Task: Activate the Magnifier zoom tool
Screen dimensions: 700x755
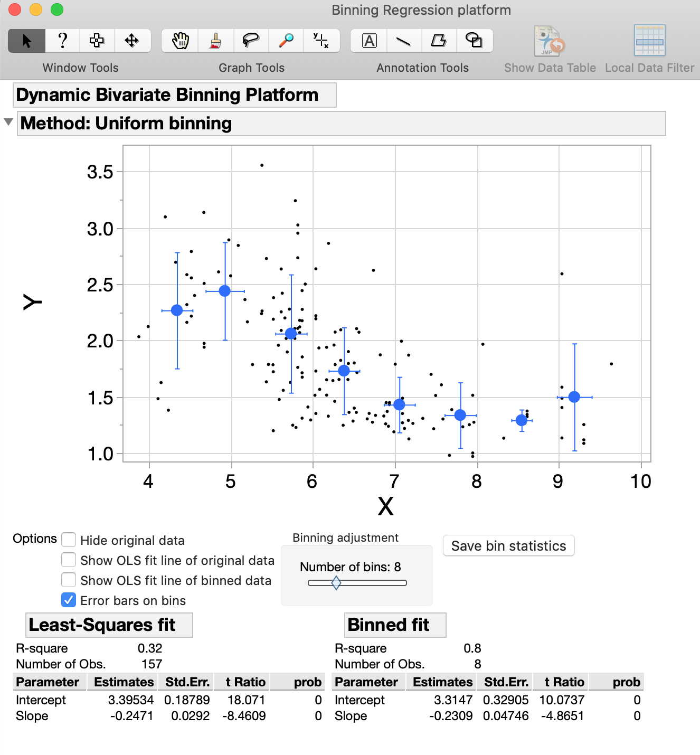Action: coord(286,41)
